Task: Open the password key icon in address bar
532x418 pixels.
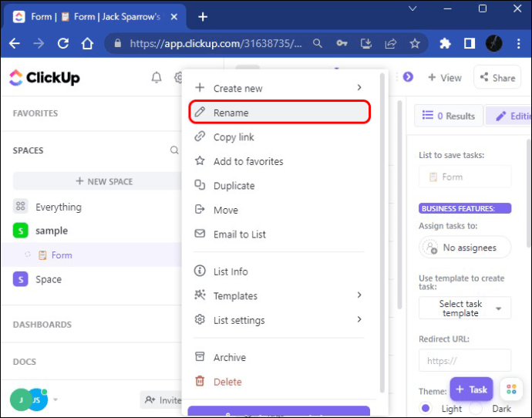Action: pyautogui.click(x=342, y=43)
